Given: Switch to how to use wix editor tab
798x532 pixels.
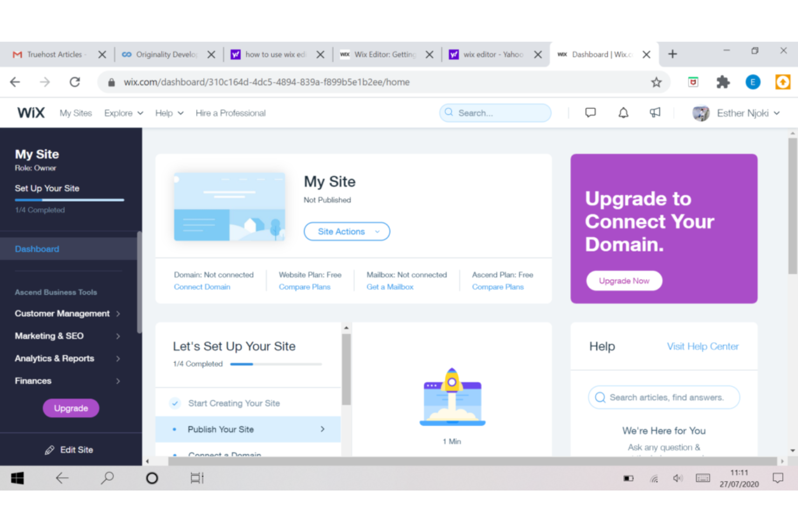Looking at the screenshot, I should (277, 54).
